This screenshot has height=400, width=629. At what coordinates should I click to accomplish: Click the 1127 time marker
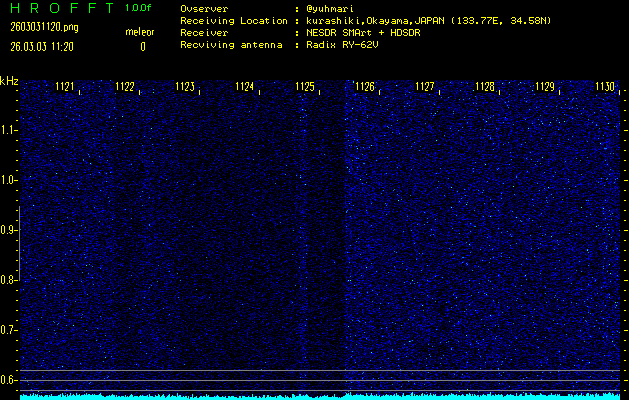(x=425, y=87)
